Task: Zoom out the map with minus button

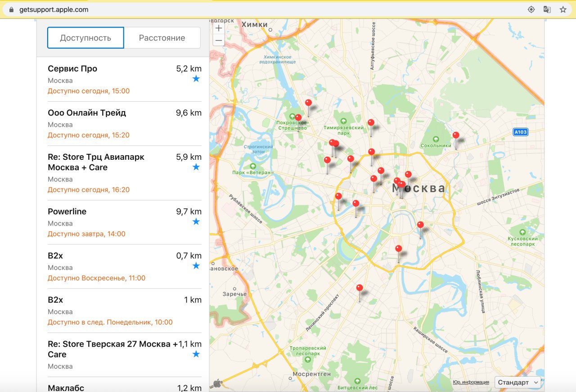Action: pyautogui.click(x=219, y=41)
